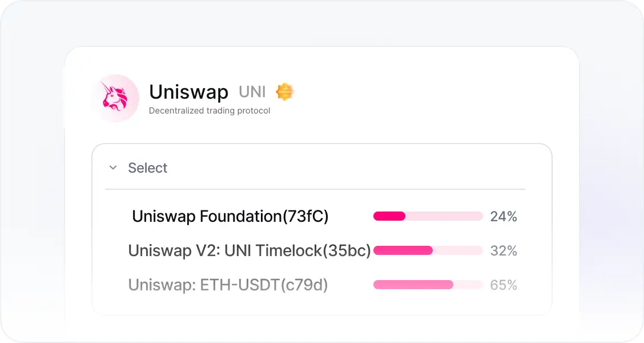
Task: Click the Uniswap title heading
Action: pos(188,92)
